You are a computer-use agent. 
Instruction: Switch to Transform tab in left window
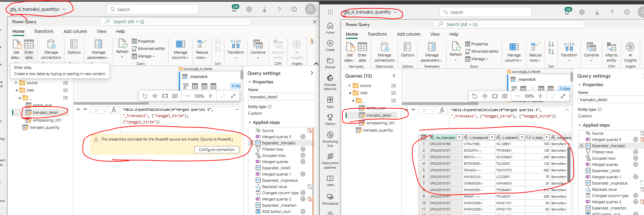point(44,32)
